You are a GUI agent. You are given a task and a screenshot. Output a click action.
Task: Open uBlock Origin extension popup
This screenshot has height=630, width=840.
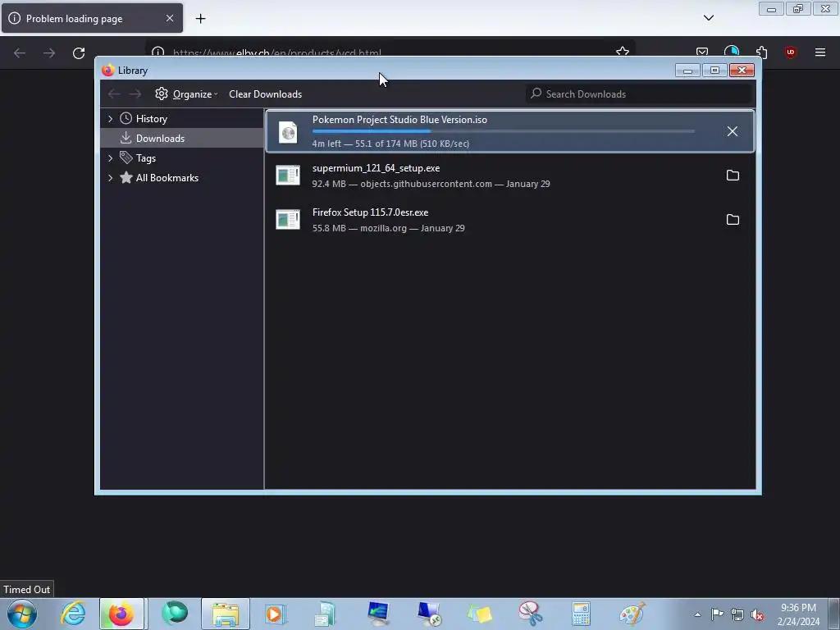(790, 52)
